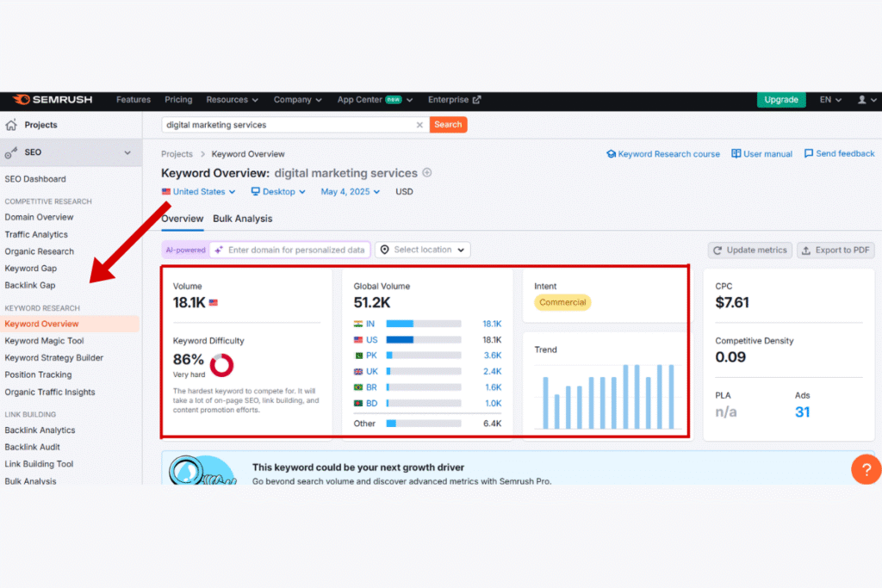Change the May 4, 2025 date
Screen dimensions: 882x588
point(351,192)
